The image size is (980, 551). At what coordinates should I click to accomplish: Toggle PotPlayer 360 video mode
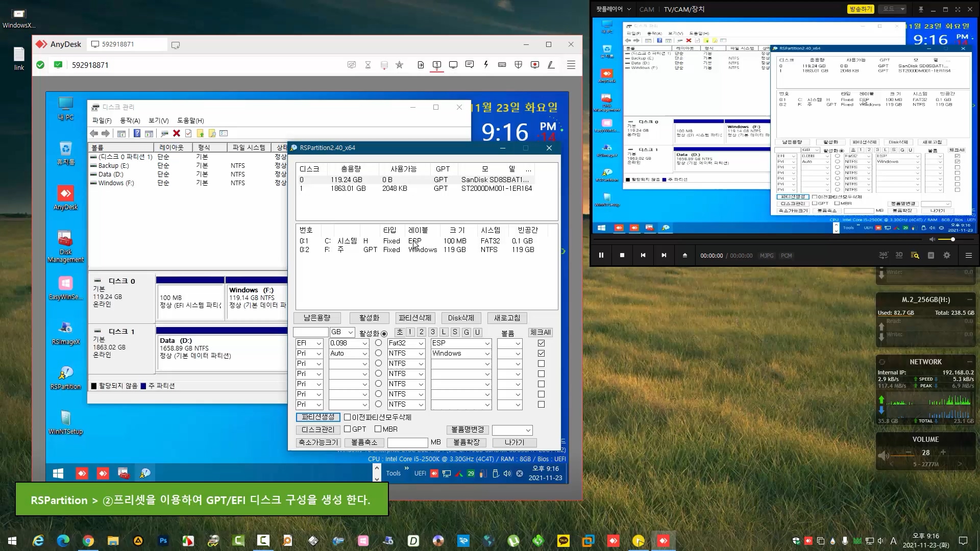pos(884,255)
